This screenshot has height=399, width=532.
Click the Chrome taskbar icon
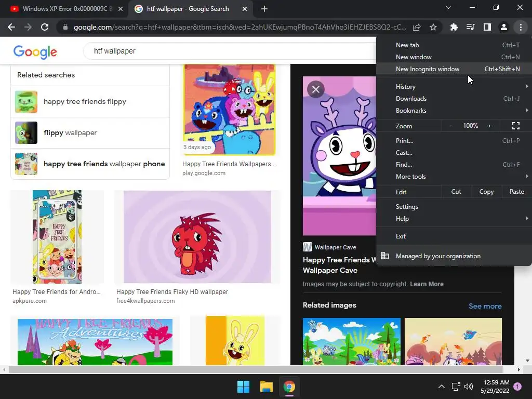(289, 387)
